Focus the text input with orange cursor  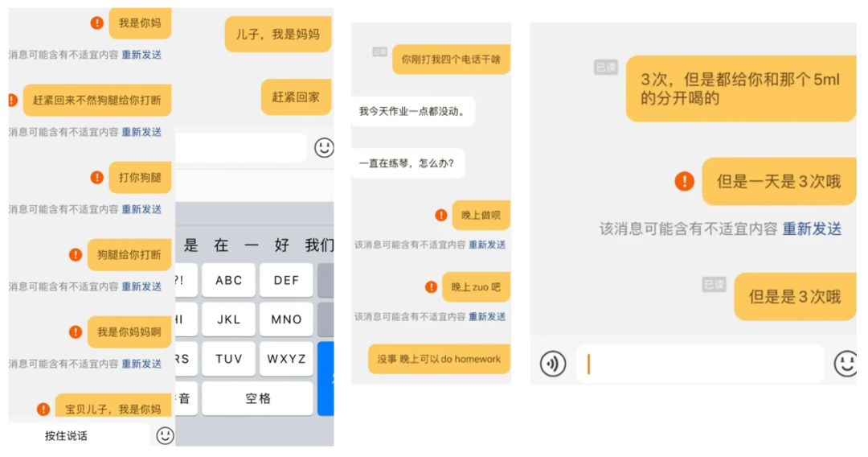[x=699, y=364]
